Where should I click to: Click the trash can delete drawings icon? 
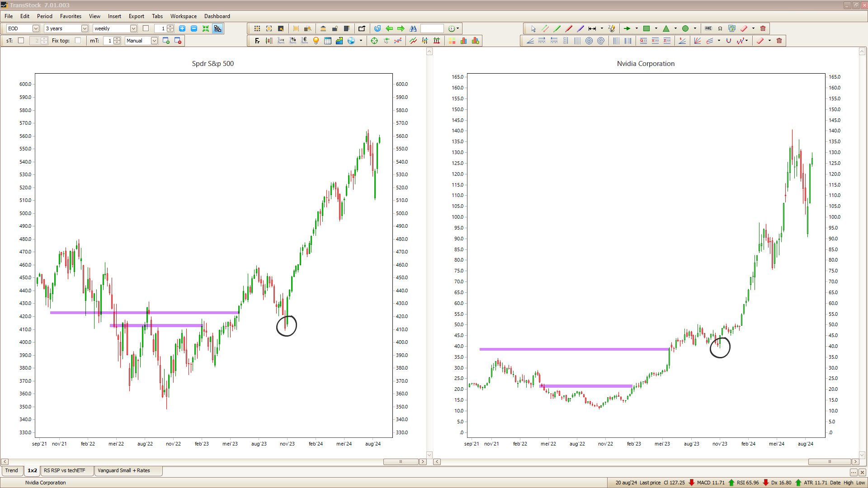point(763,28)
